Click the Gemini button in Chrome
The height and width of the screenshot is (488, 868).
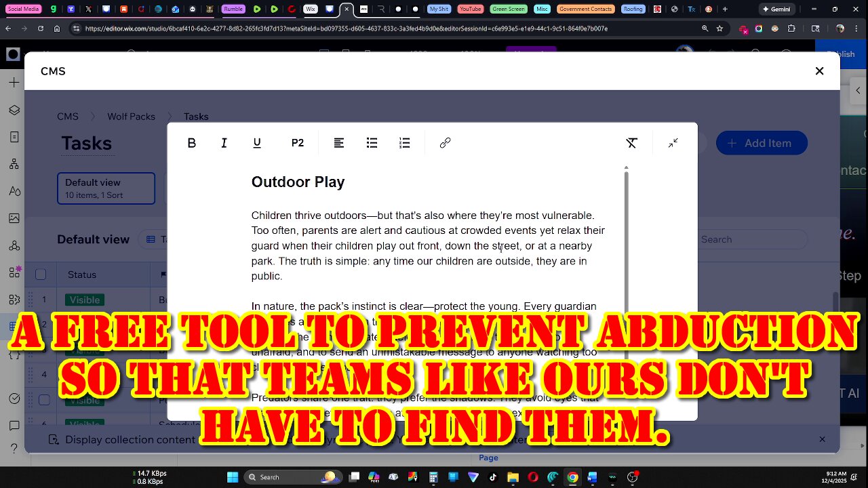tap(778, 9)
